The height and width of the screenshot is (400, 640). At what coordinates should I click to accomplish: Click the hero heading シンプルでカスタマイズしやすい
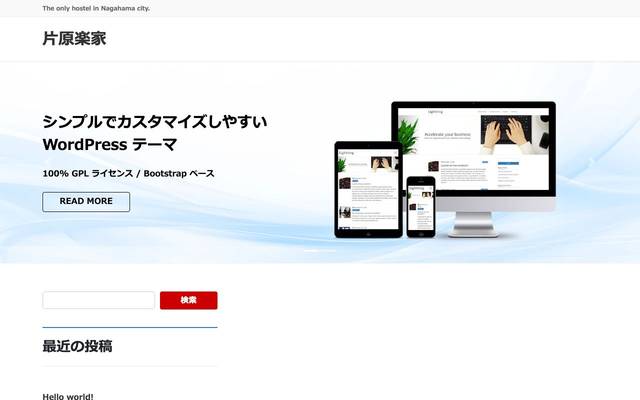click(155, 122)
